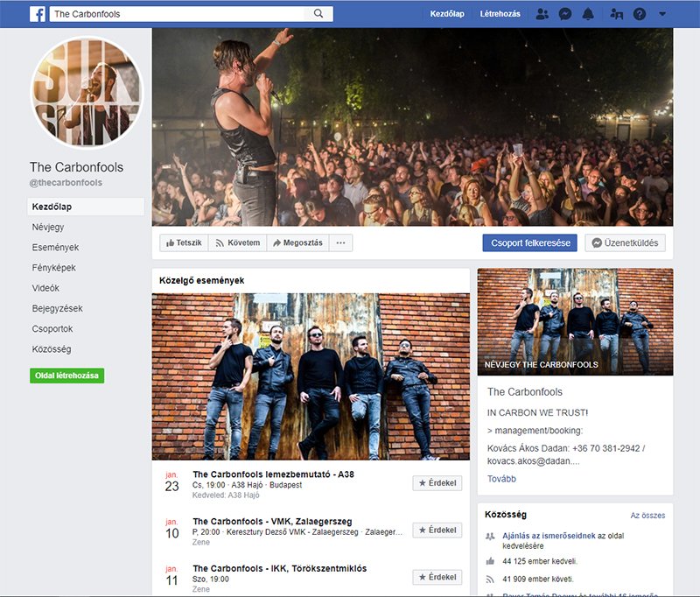Click the concert cover photo
The width and height of the screenshot is (700, 597).
412,127
